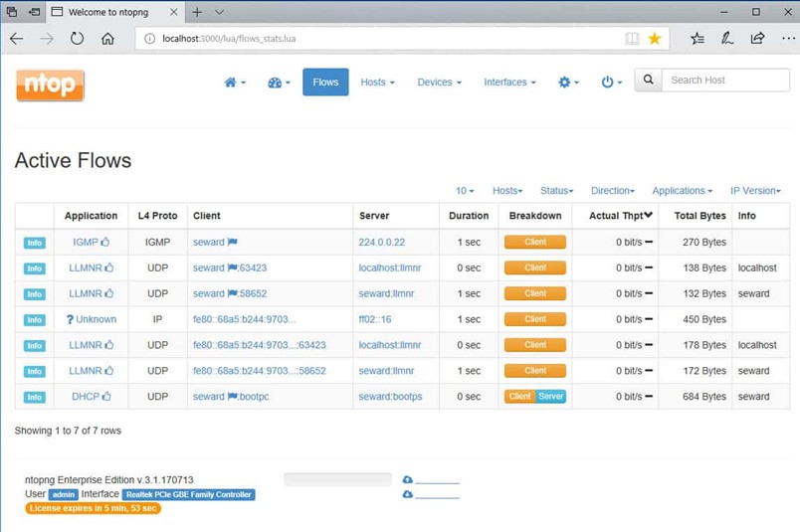Focus the Search Host input field
Screen dimensions: 800x532
725,81
